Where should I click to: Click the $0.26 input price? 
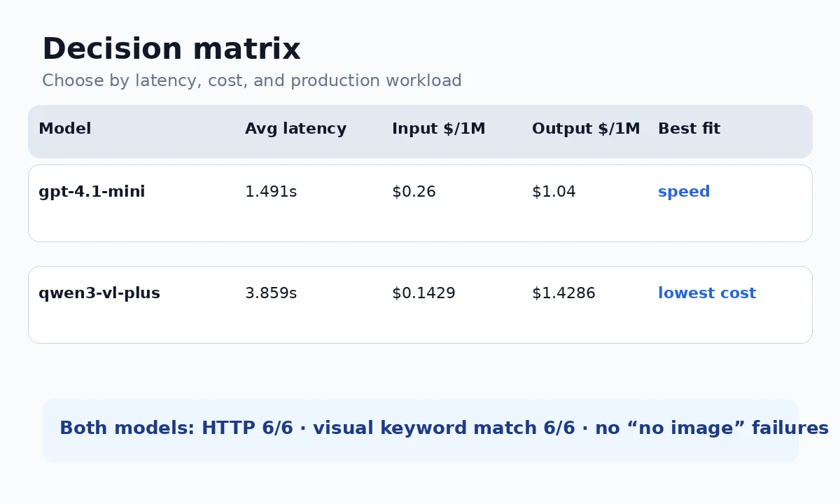(414, 192)
